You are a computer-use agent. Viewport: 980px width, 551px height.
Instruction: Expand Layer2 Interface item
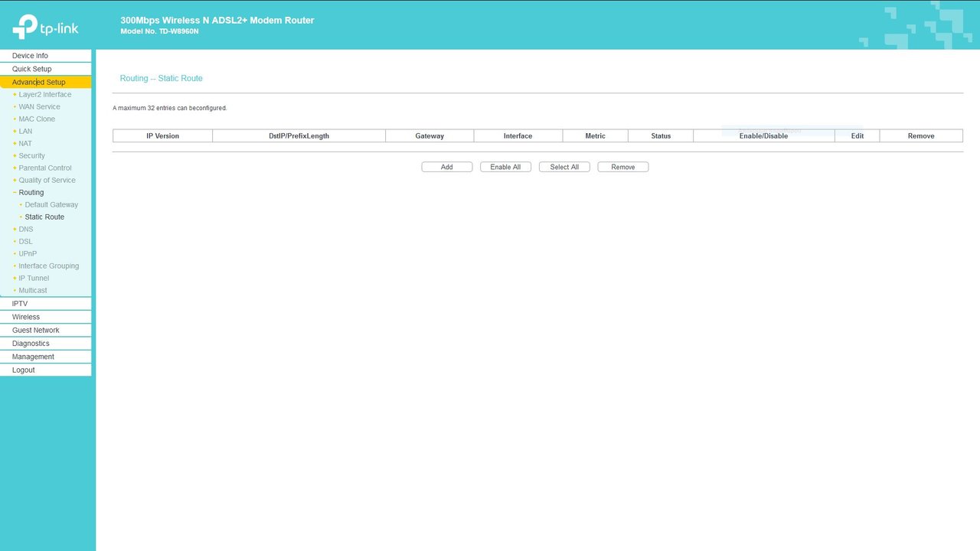pos(44,95)
